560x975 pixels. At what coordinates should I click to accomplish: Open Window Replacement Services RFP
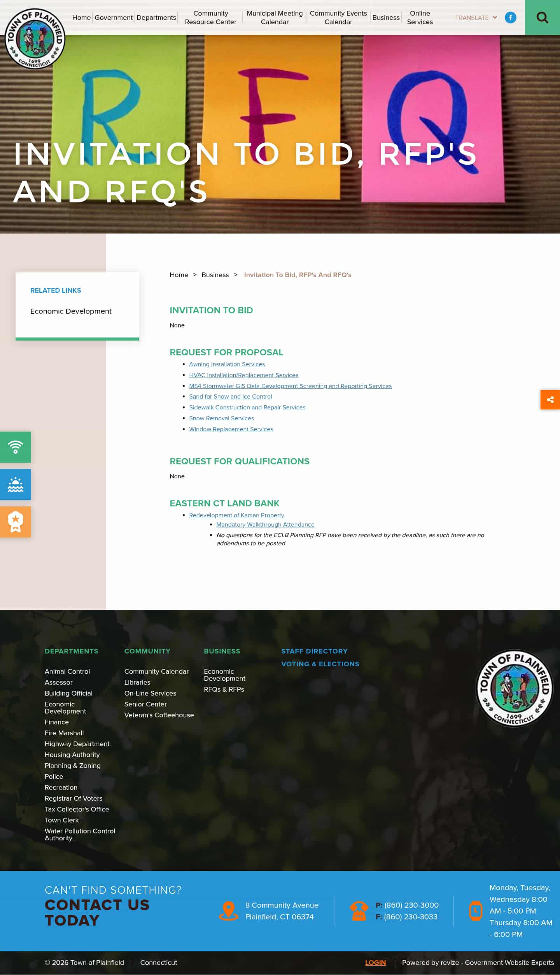(x=231, y=429)
